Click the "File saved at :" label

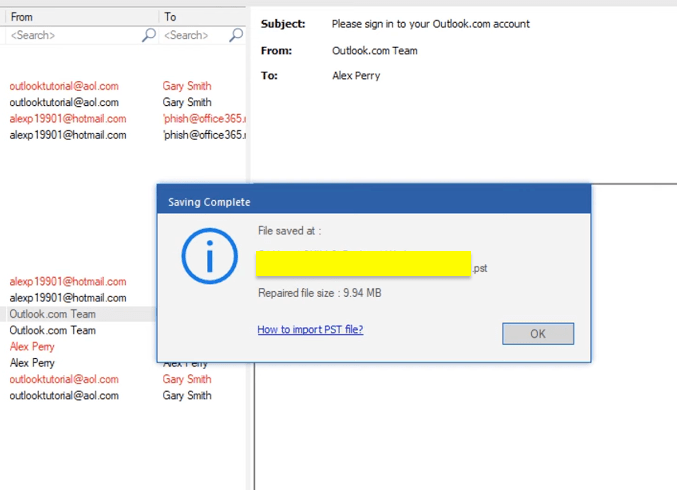tap(289, 231)
